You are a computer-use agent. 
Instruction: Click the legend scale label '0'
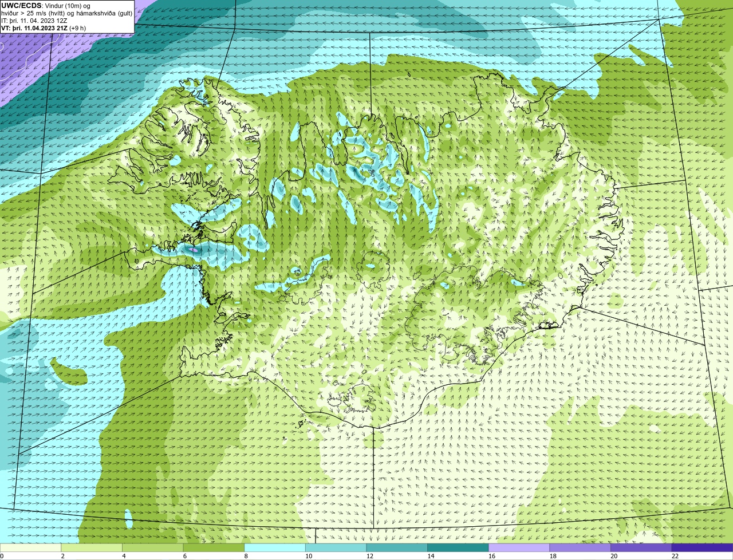coord(2,556)
